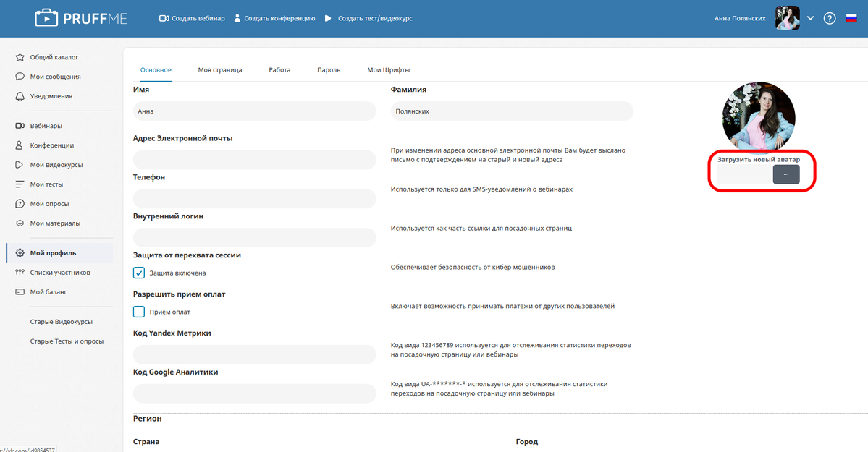Screen dimensions: 868x452
Task: Open Мои сообщения in the sidebar
Action: click(55, 77)
